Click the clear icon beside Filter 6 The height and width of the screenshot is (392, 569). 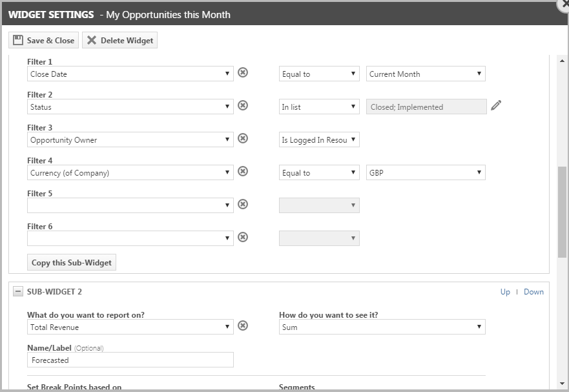pos(243,237)
